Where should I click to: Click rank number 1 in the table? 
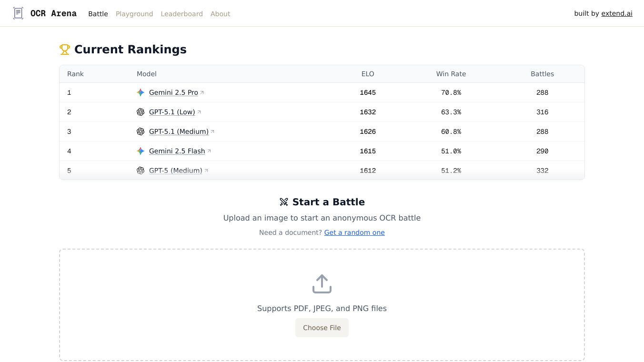(x=69, y=92)
